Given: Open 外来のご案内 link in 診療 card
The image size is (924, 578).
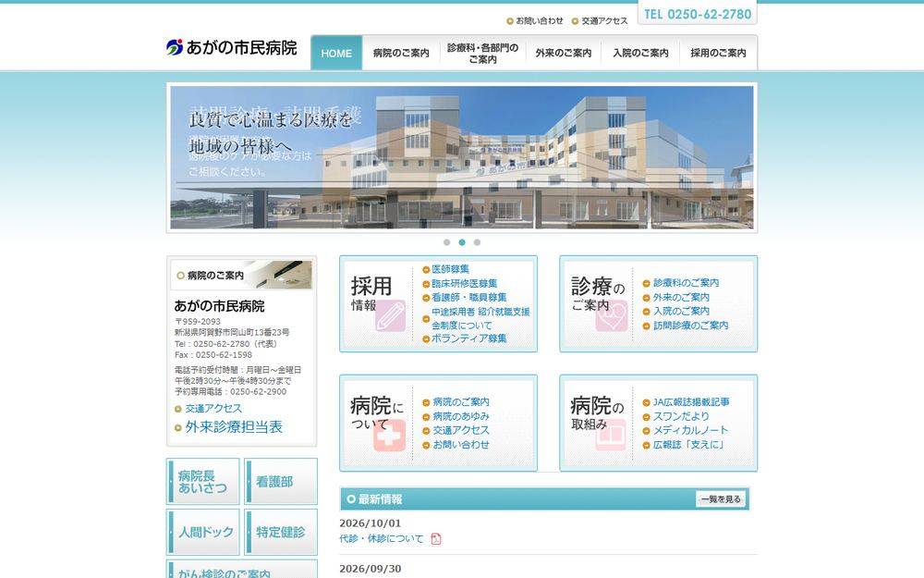Looking at the screenshot, I should (x=681, y=298).
